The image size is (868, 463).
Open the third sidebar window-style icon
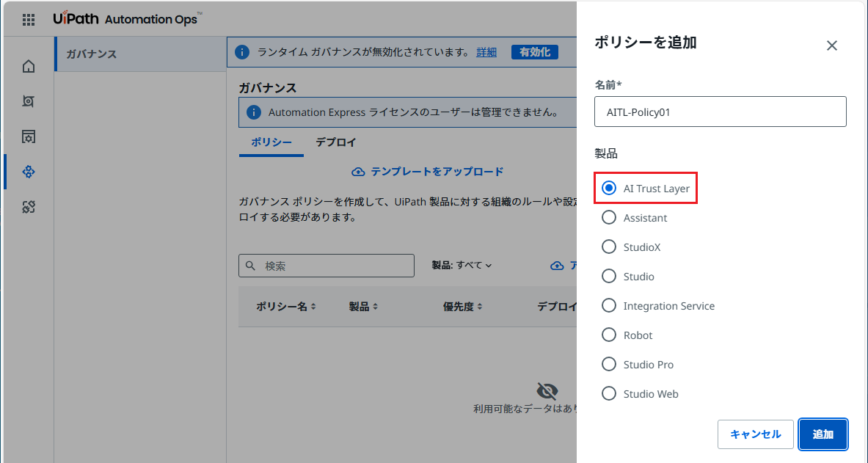click(28, 136)
